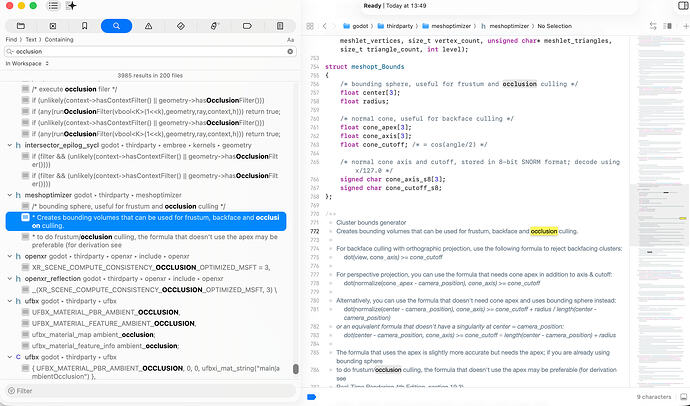Click line number 772 in the gutter
Screen dimensions: 690x406
pyautogui.click(x=314, y=231)
